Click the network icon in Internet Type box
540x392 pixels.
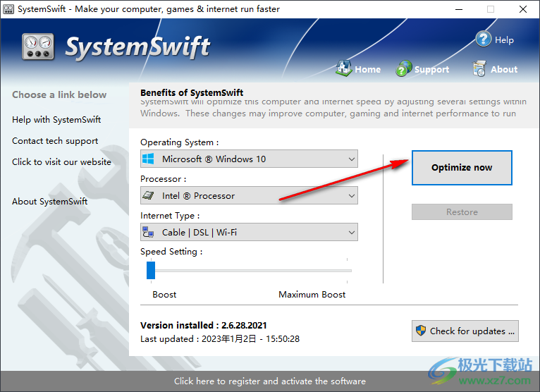point(148,232)
